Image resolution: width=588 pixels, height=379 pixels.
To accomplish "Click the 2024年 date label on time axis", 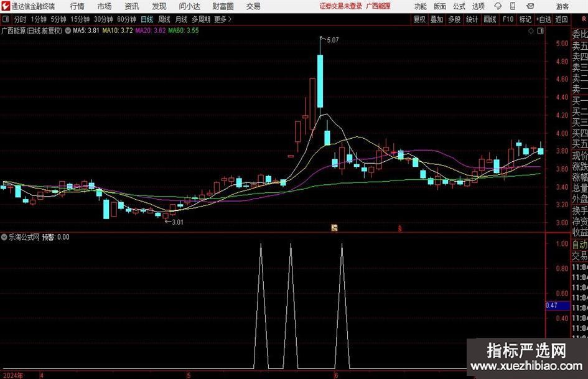I will [12, 375].
